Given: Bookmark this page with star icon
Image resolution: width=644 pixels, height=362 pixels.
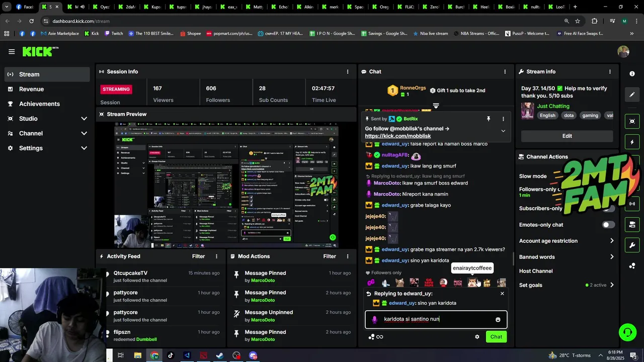Looking at the screenshot, I should [x=578, y=21].
